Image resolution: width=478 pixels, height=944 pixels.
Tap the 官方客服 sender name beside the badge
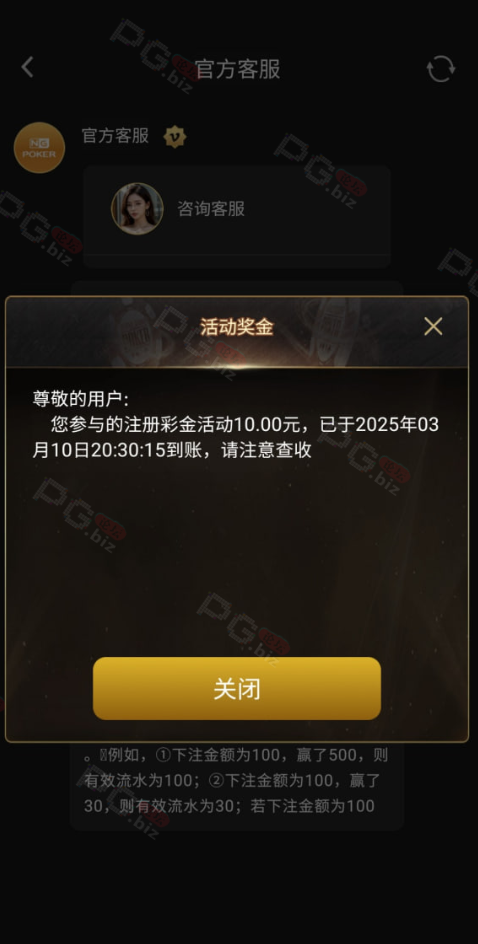pos(115,135)
